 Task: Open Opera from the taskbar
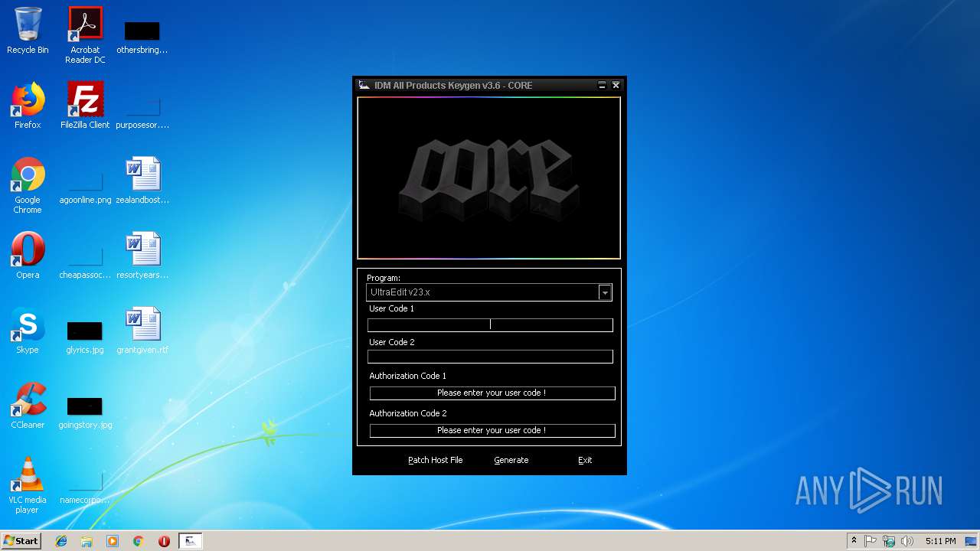tap(164, 541)
